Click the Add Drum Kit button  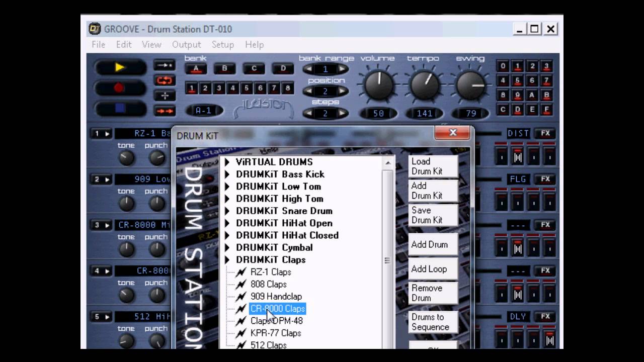[433, 191]
